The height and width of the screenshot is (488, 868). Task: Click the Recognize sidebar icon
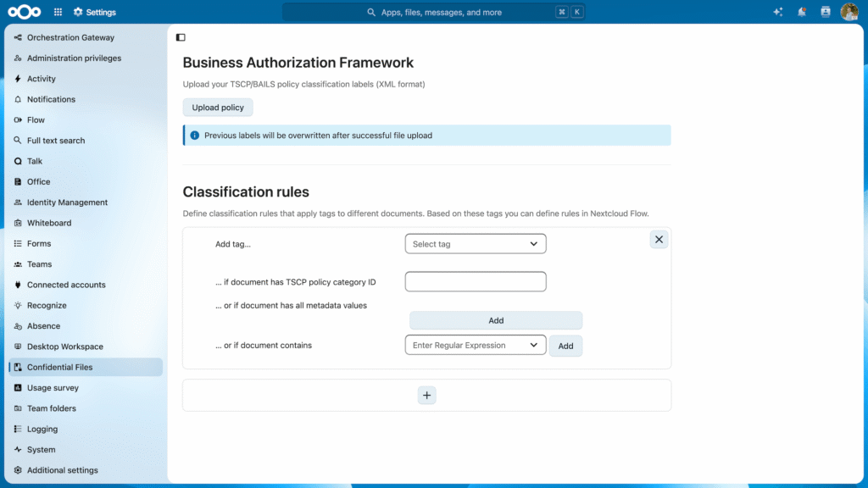click(x=18, y=305)
